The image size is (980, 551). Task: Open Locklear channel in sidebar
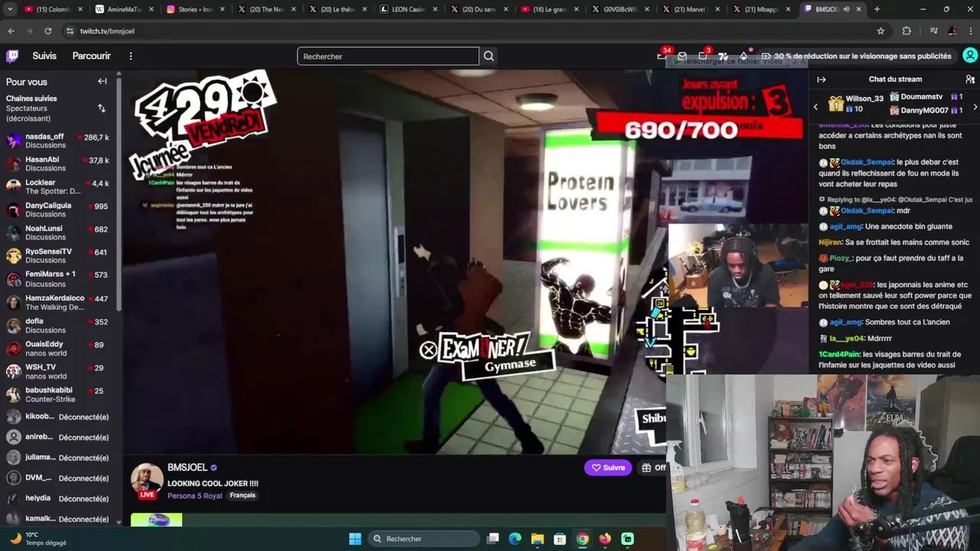[58, 187]
